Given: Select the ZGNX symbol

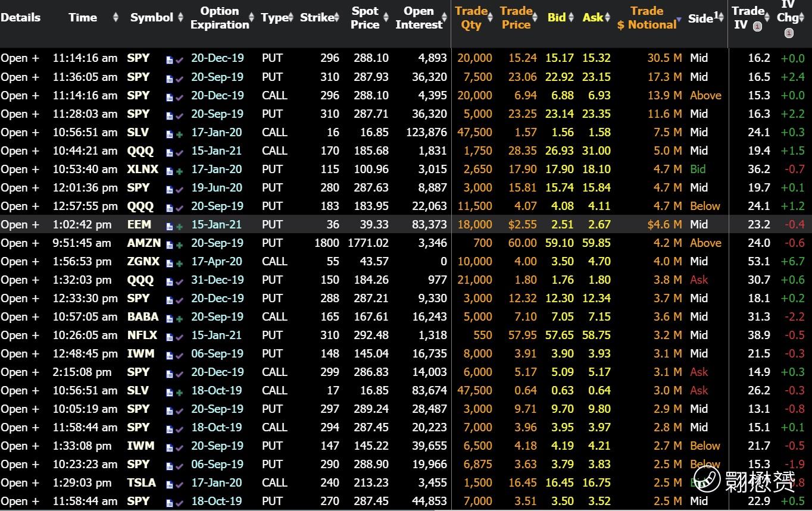Looking at the screenshot, I should [x=143, y=261].
